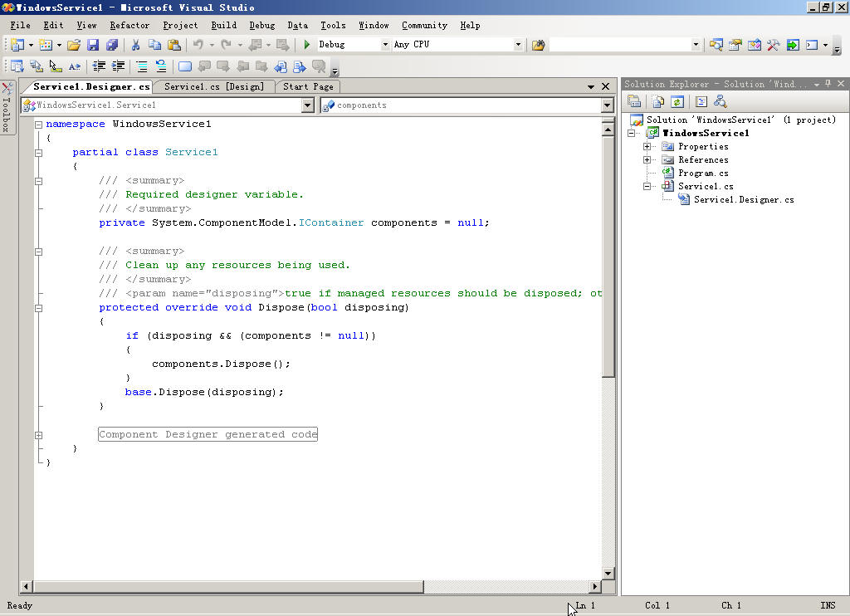Uncomment selected lines icon

click(161, 66)
